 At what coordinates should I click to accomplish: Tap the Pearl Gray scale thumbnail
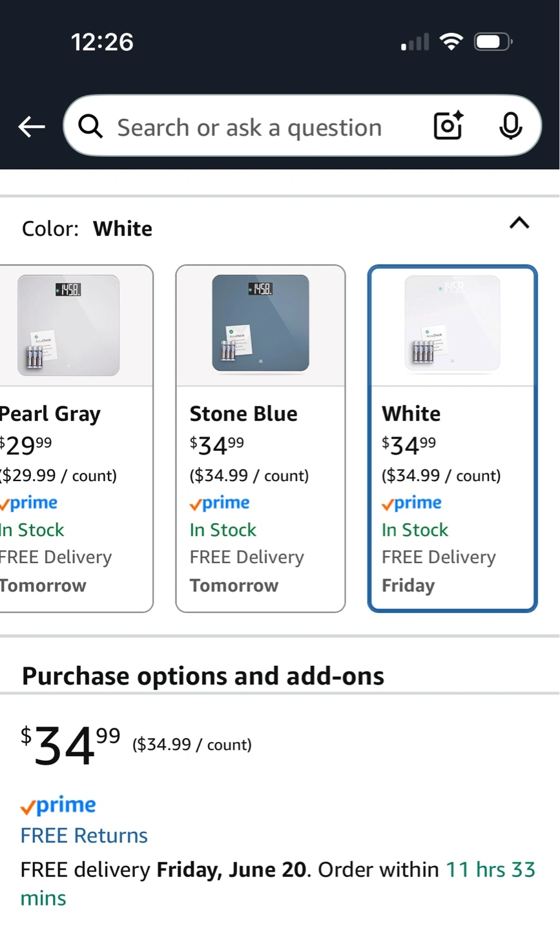point(68,325)
